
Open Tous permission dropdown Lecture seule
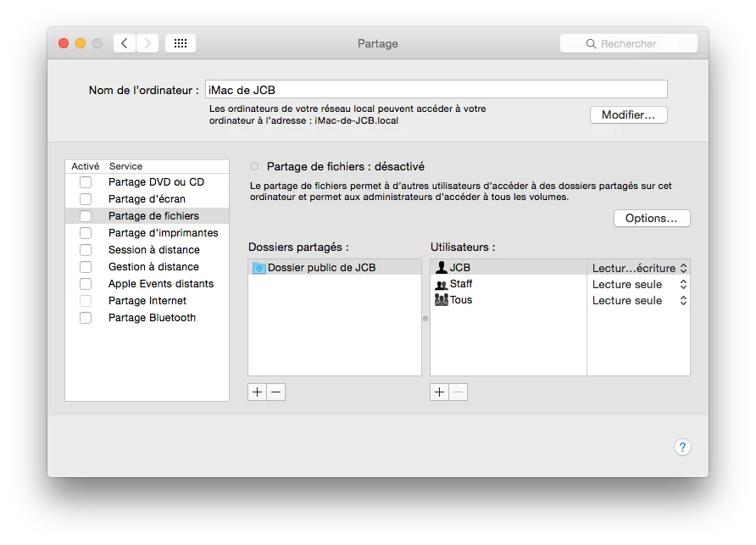[x=639, y=301]
